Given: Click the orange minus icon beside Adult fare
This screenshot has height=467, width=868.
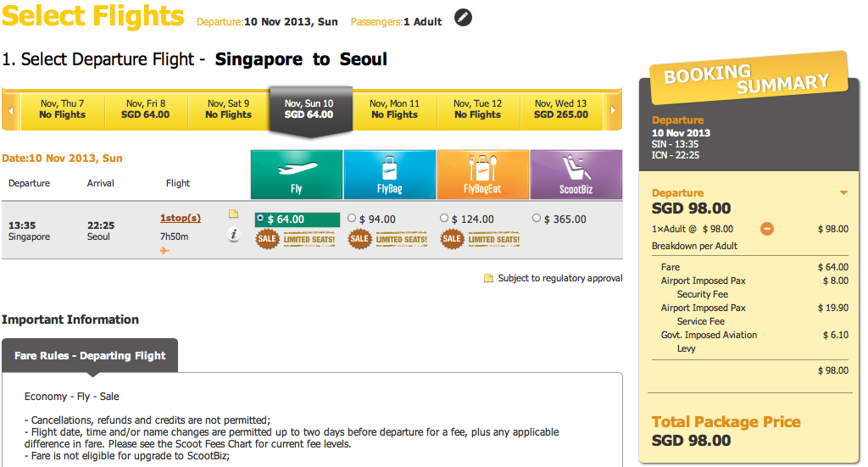Looking at the screenshot, I should [766, 229].
